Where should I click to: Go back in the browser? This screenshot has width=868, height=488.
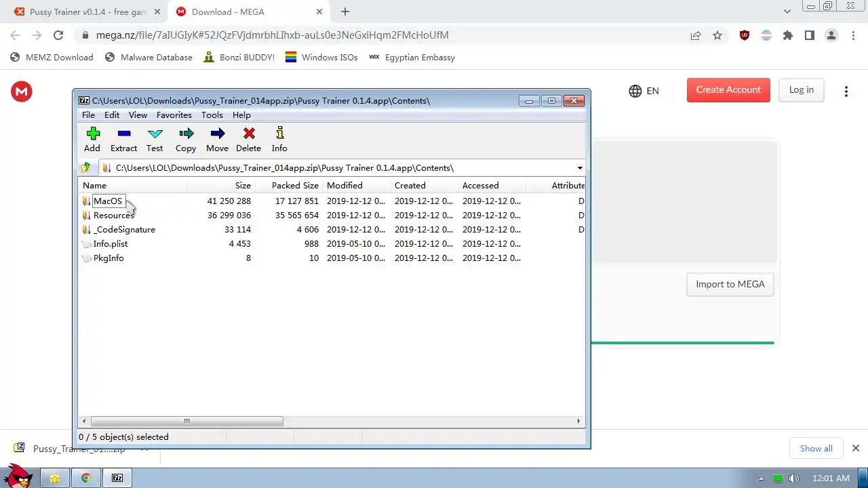click(15, 35)
